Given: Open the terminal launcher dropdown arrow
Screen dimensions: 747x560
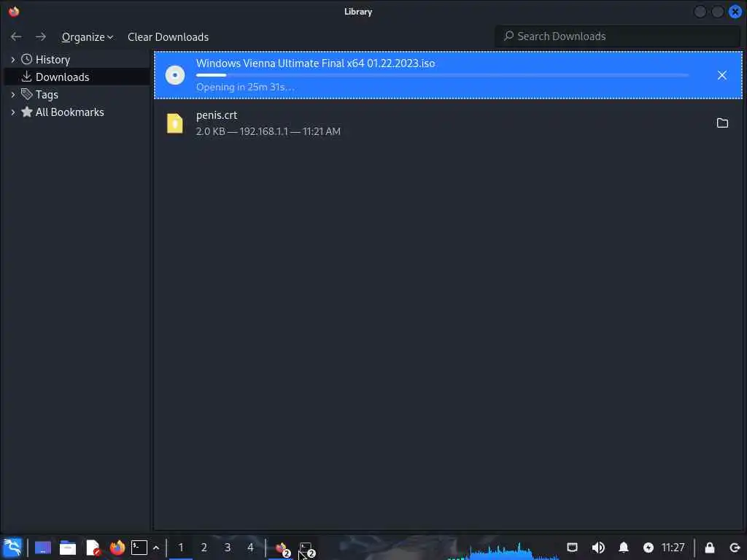Looking at the screenshot, I should click(156, 548).
